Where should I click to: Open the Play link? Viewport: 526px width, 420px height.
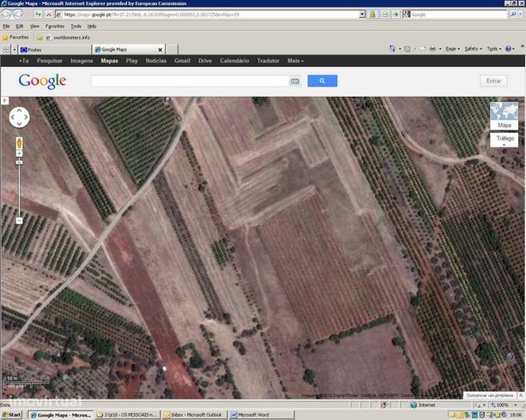tap(131, 61)
